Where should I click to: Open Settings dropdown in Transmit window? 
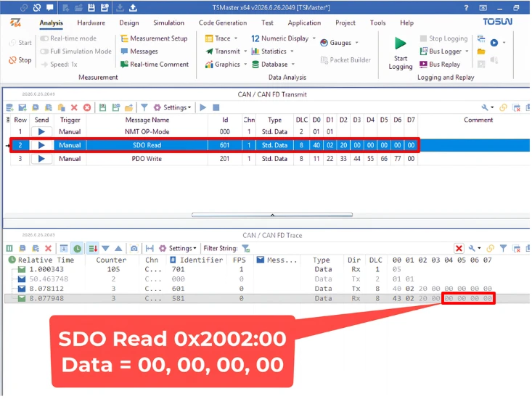point(172,107)
